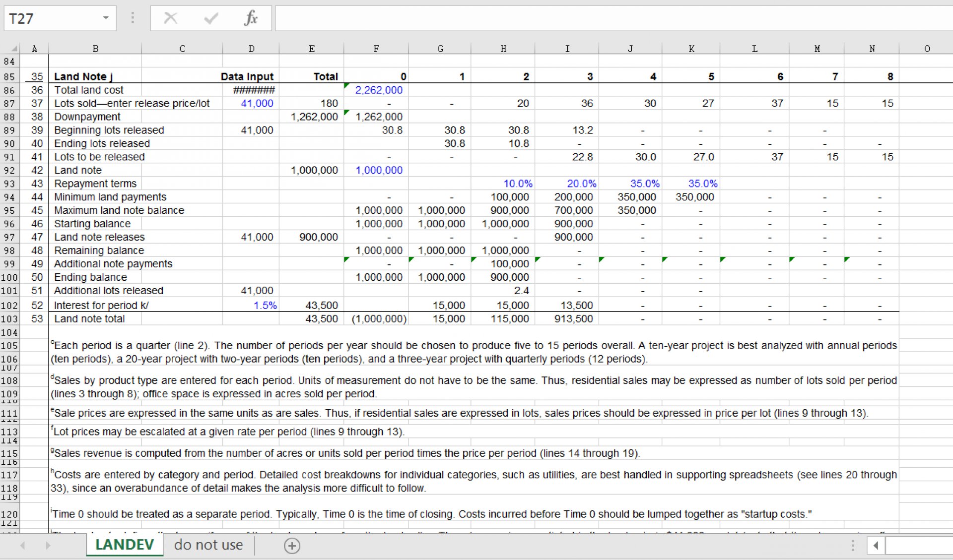This screenshot has width=953, height=560.
Task: Select the 'Time 0 should be treated' footnote
Action: pos(431,514)
